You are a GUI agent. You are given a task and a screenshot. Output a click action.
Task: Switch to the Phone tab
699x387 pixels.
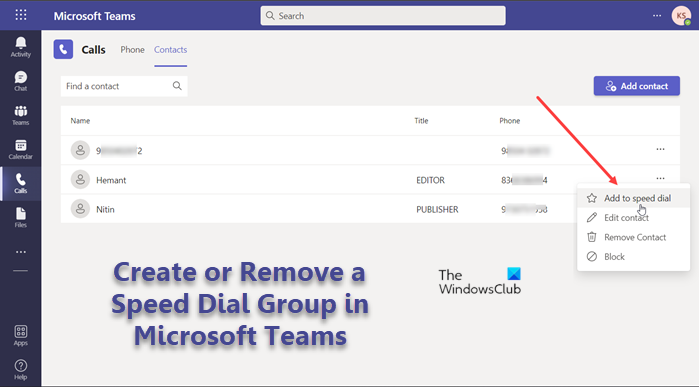[x=132, y=49]
